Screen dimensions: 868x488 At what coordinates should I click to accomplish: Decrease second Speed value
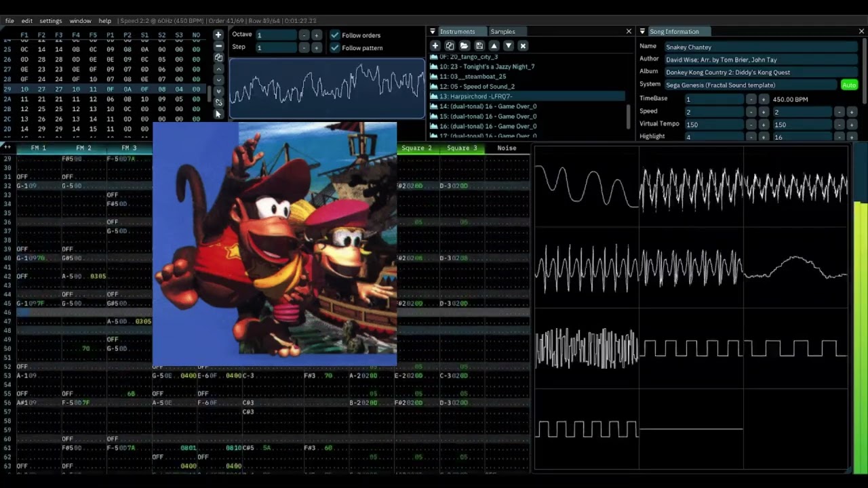pos(840,112)
